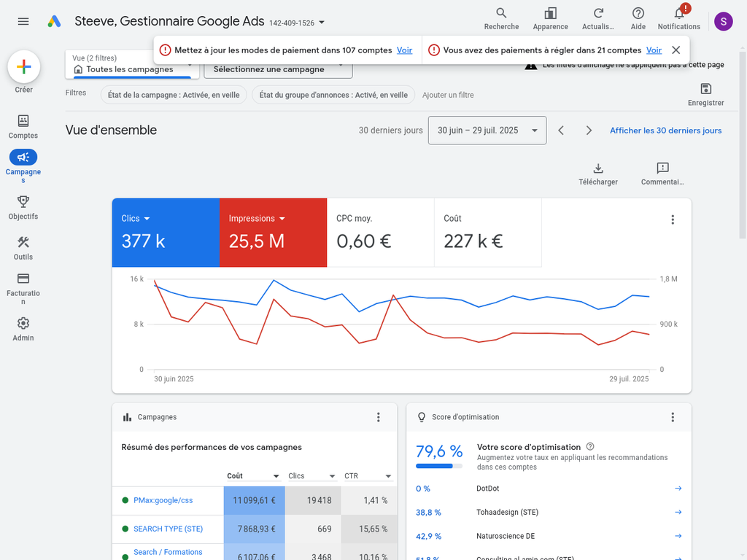
Task: Select the CPC moy. metric tile
Action: pyautogui.click(x=381, y=233)
